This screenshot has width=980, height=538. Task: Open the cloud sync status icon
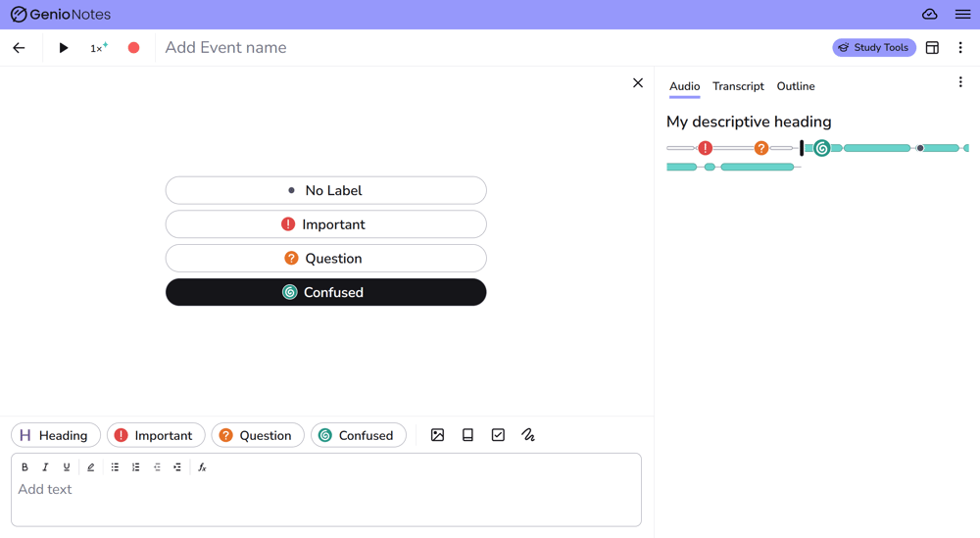pos(929,15)
